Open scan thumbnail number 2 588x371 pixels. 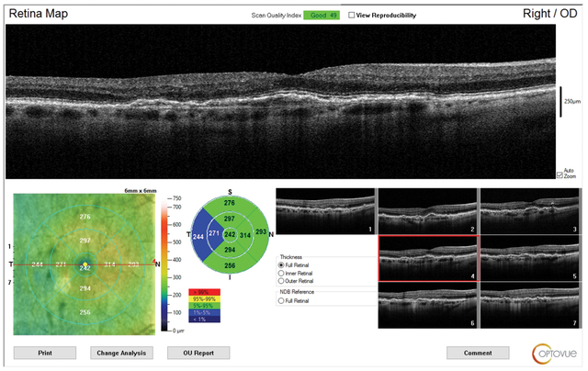pyautogui.click(x=428, y=211)
